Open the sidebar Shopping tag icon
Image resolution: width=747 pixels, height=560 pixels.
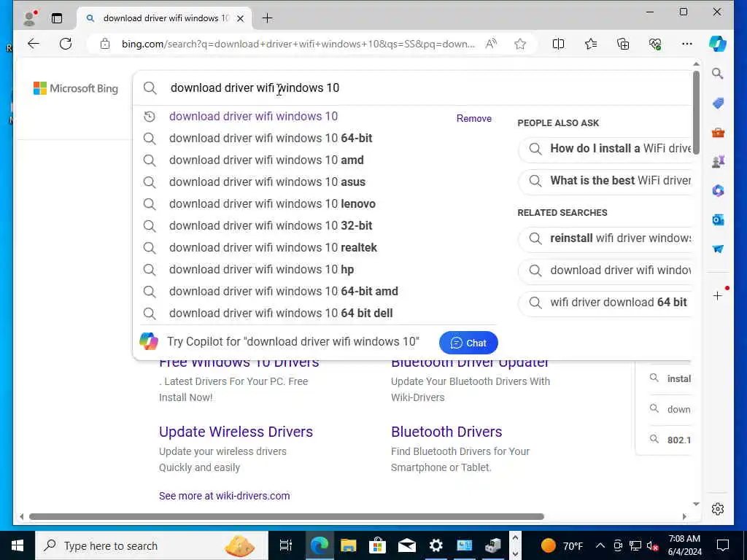718,103
